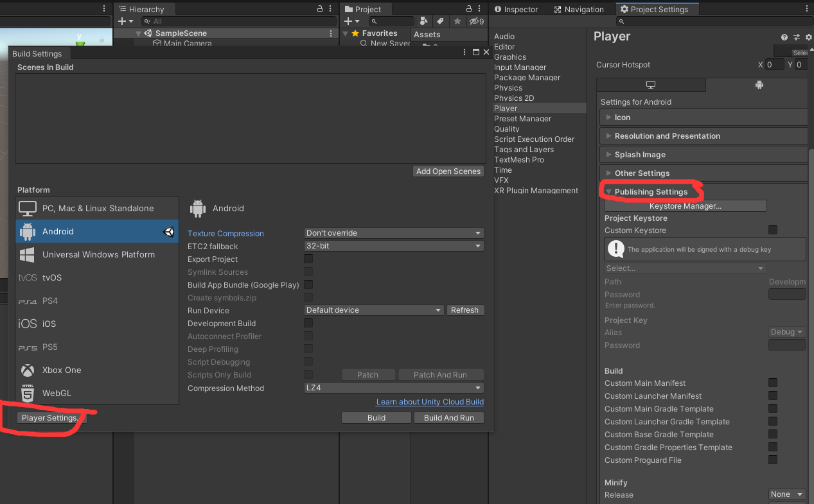Image resolution: width=814 pixels, height=504 pixels.
Task: Click the plus create button in Hierarchy
Action: [x=125, y=21]
